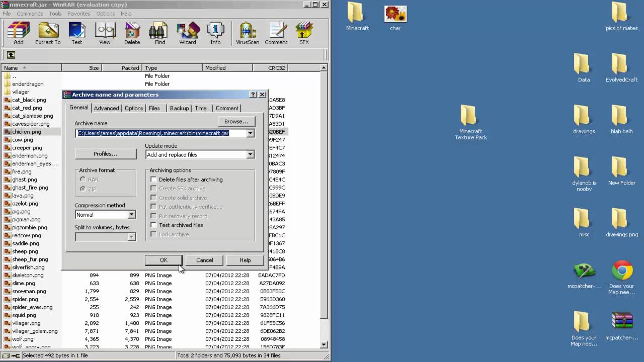Switch to the Files tab
This screenshot has width=644, height=362.
pos(154,108)
